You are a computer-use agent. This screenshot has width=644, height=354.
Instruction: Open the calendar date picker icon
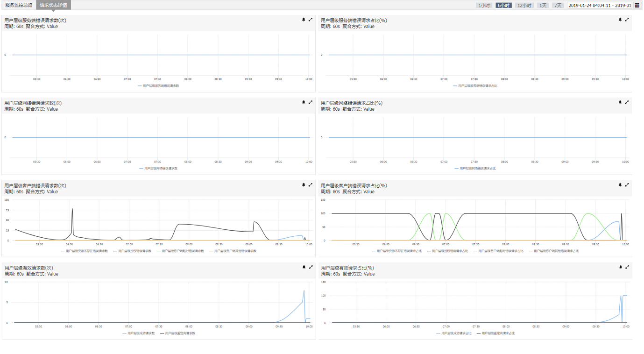tap(637, 6)
